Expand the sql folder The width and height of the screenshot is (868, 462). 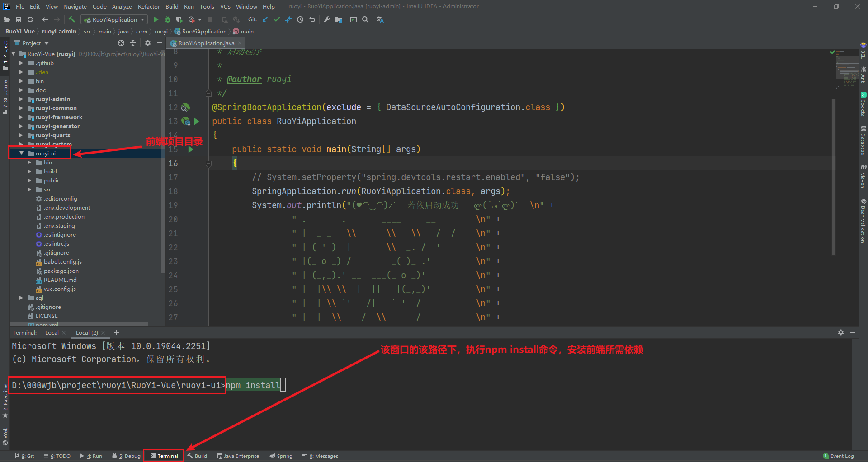[21, 298]
